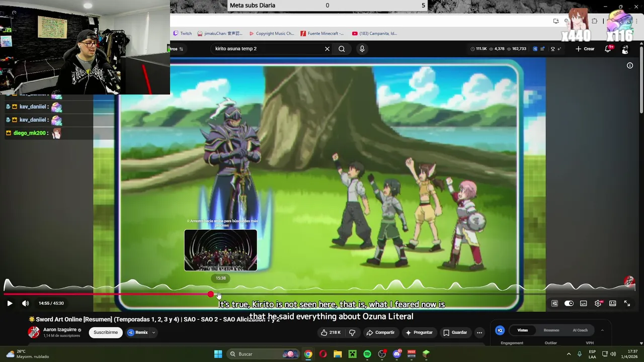The image size is (644, 362).
Task: Seek to the 15:38 preview thumbnail
Action: pyautogui.click(x=220, y=250)
